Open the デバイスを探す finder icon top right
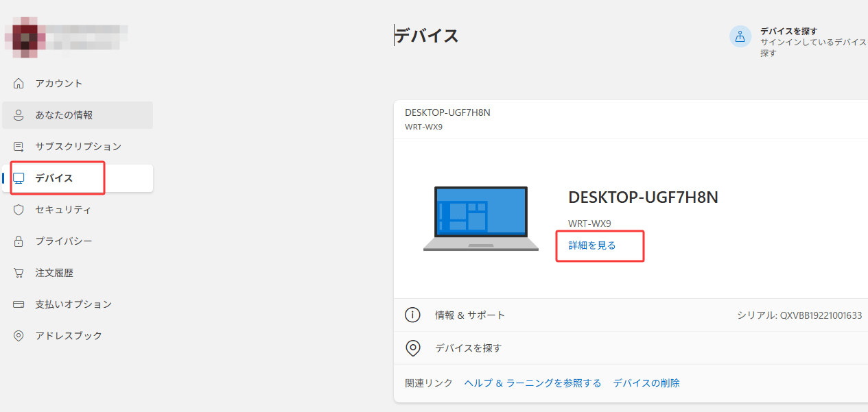868x412 pixels. (x=740, y=36)
